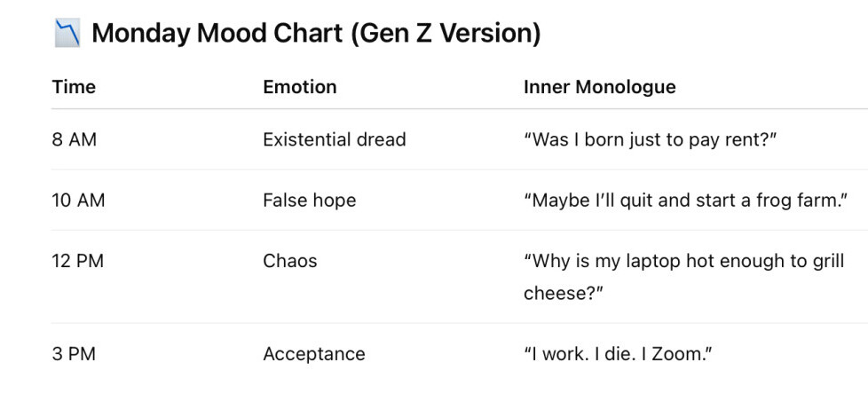Image resolution: width=868 pixels, height=402 pixels.
Task: Click the 10 AM time cell
Action: [x=78, y=201]
